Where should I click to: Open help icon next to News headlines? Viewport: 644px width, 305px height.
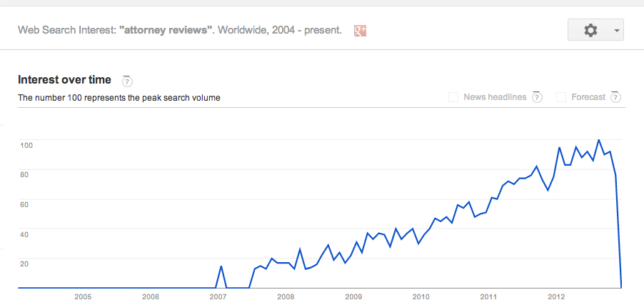coord(537,97)
